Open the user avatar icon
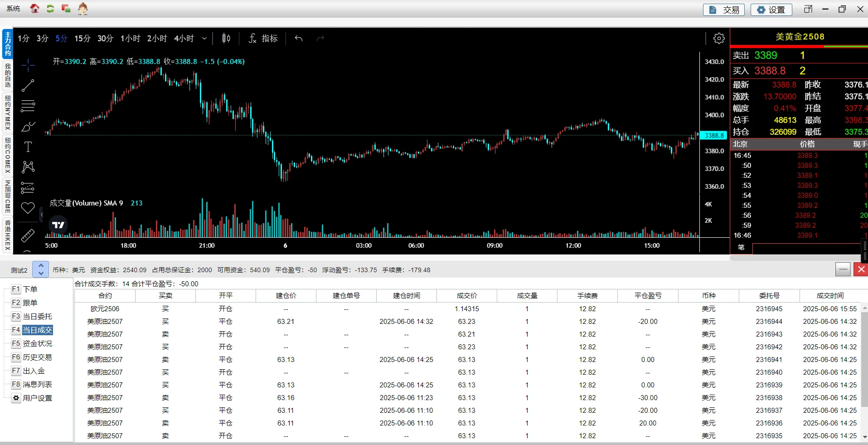This screenshot has width=868, height=445. click(82, 9)
